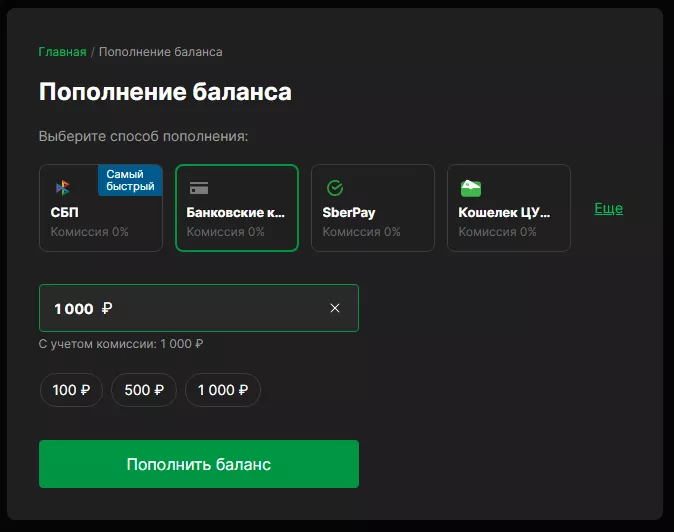Click the SberPay checkmark logo icon
This screenshot has height=532, width=674.
coord(335,188)
